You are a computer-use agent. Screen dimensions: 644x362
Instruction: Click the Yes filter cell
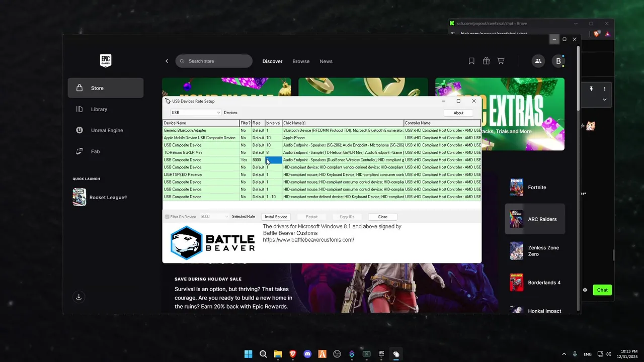[246, 160]
